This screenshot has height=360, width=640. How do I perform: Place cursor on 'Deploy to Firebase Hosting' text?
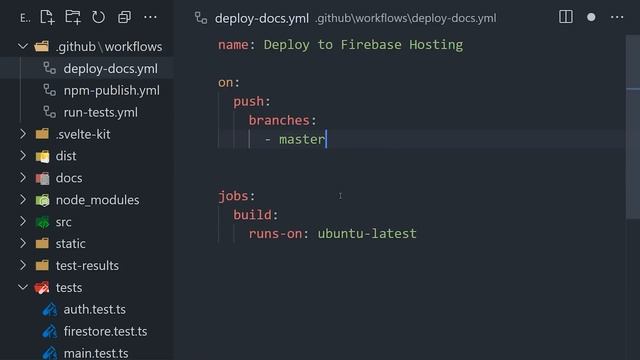[363, 44]
